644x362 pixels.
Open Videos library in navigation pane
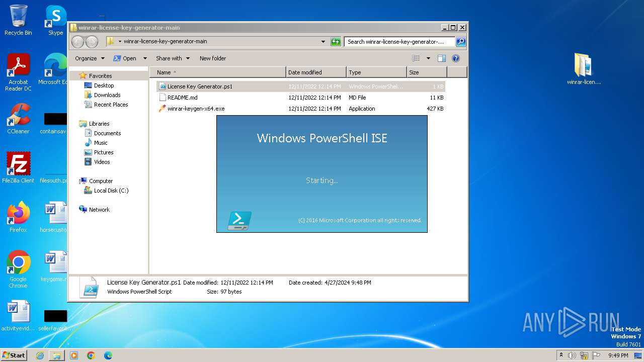coord(102,162)
